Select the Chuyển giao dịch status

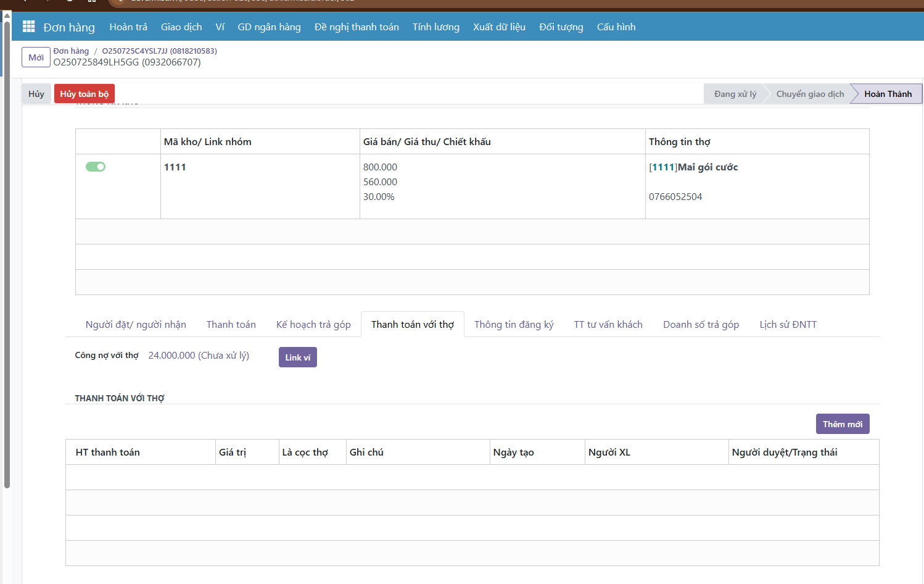coord(810,94)
